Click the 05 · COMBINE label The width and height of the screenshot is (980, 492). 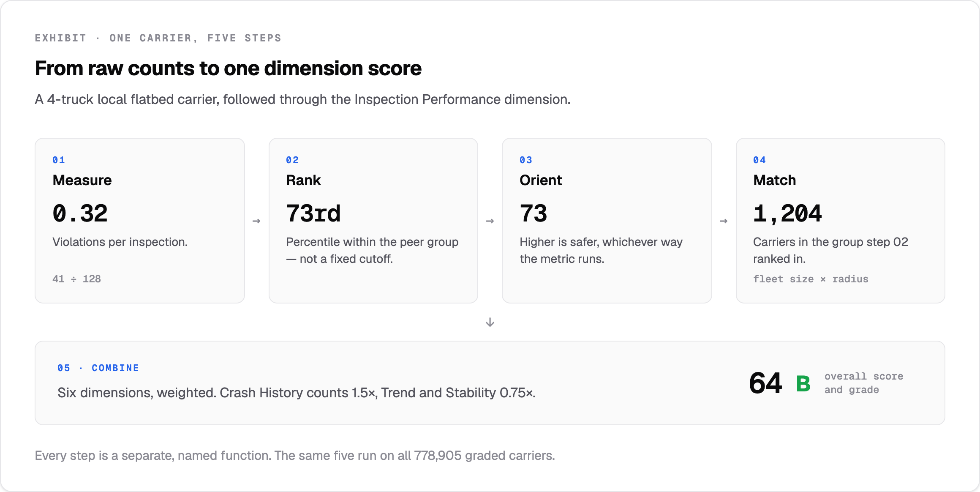(98, 368)
